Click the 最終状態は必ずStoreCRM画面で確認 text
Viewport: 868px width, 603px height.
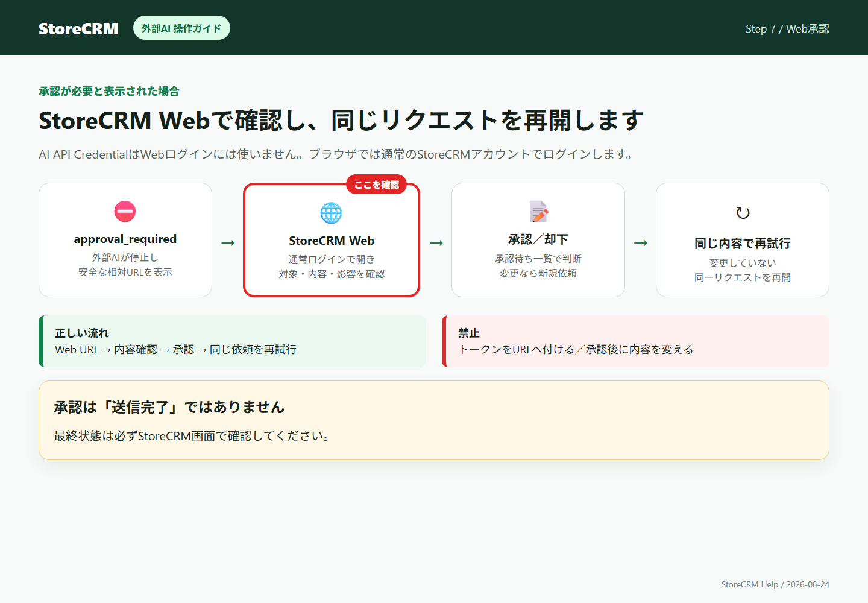click(192, 435)
